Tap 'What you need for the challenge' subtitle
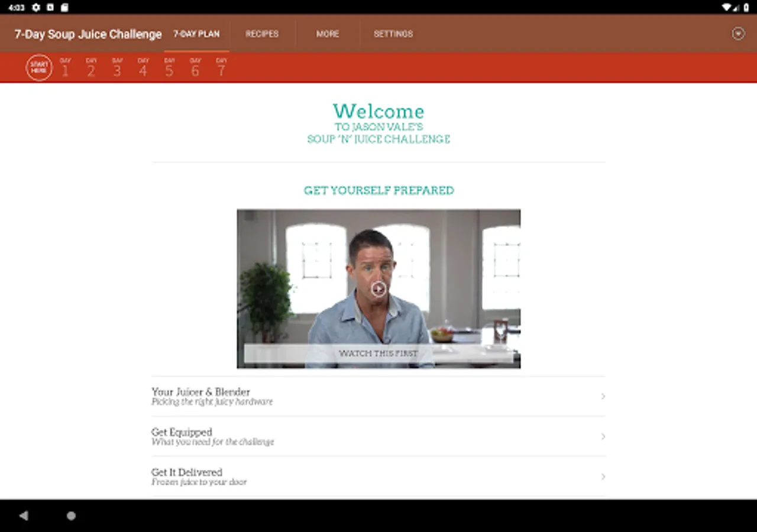 tap(213, 442)
